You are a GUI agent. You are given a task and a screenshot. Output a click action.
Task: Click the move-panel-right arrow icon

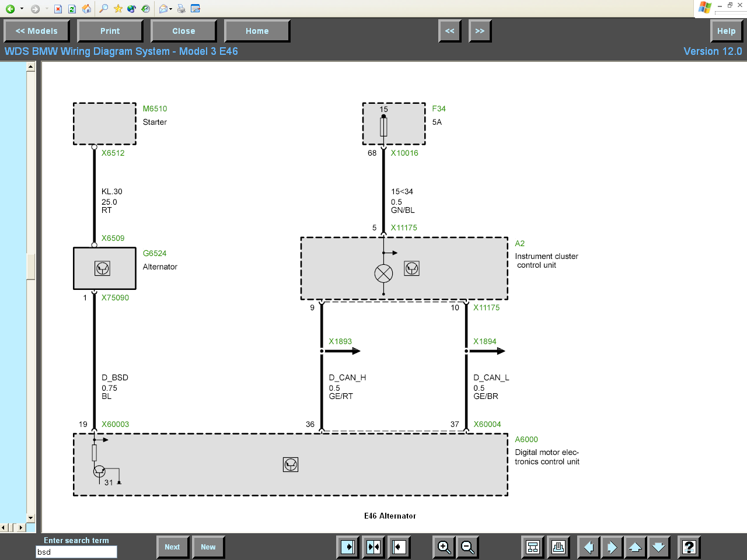point(348,547)
